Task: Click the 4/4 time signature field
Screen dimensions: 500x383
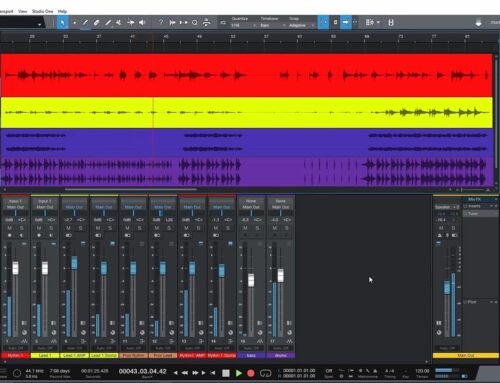Action: tap(389, 371)
